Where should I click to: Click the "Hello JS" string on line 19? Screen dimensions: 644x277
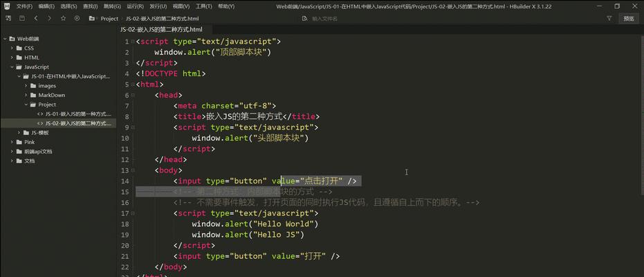point(277,235)
